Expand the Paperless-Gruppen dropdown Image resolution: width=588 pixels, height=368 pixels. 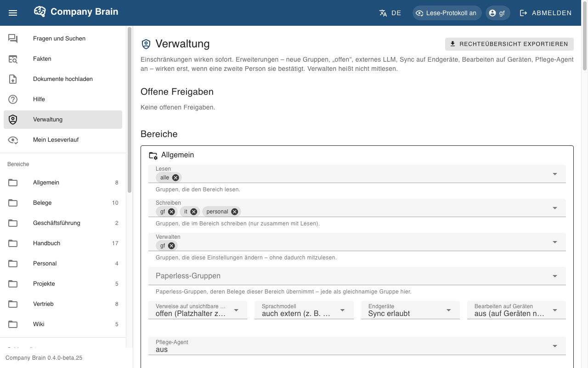[x=357, y=276]
